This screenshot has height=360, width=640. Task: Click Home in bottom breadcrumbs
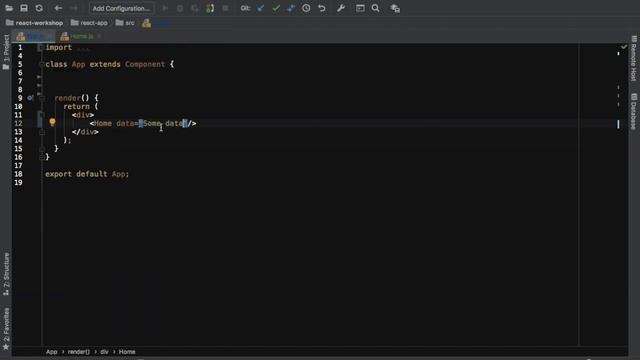coord(127,352)
